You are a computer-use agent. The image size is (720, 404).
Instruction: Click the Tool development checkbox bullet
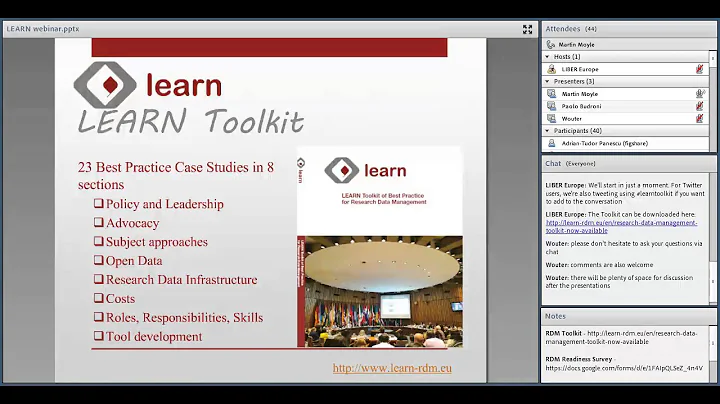(98, 336)
